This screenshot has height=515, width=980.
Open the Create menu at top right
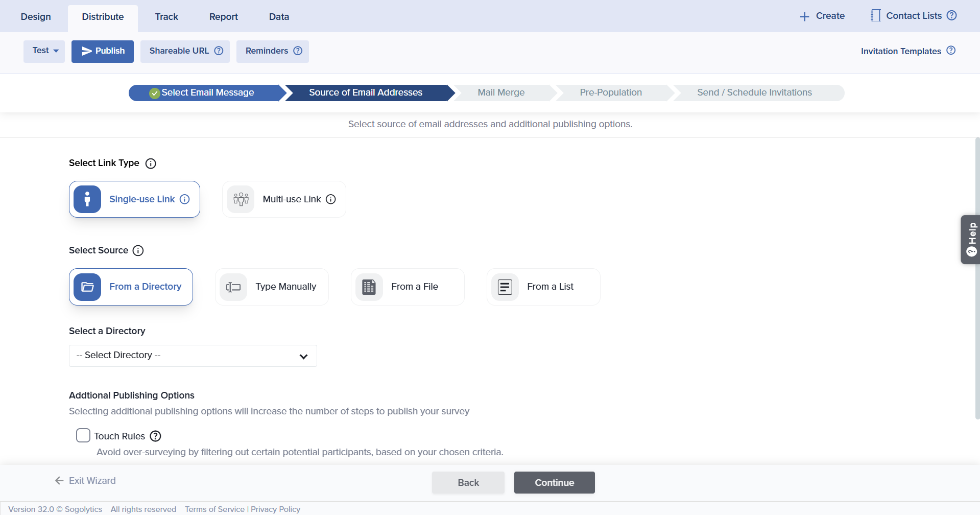[x=822, y=16]
